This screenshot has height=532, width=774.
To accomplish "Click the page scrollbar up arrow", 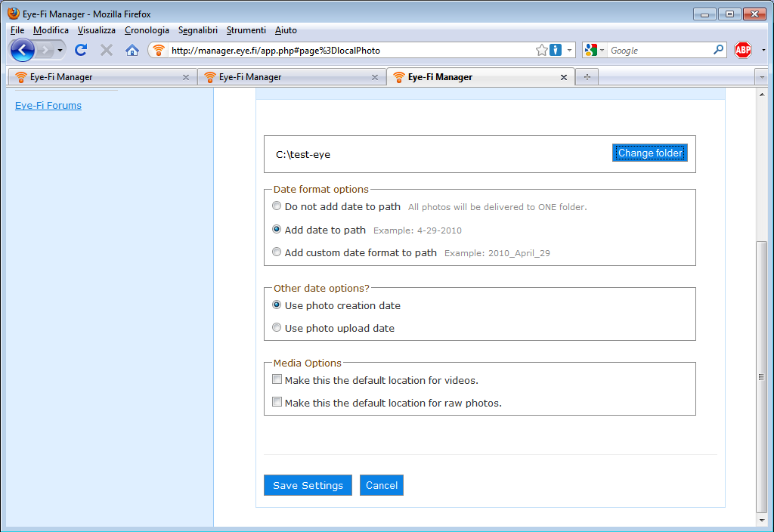I will point(762,94).
